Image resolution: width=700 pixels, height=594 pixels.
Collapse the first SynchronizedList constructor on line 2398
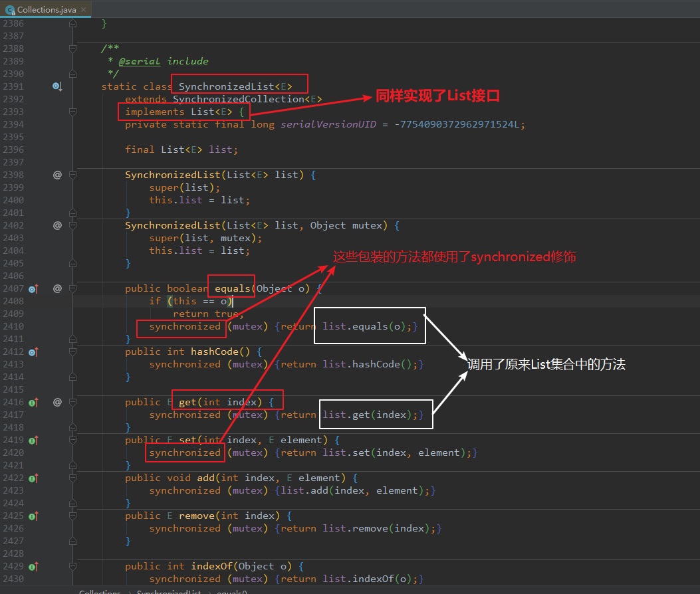(x=72, y=175)
